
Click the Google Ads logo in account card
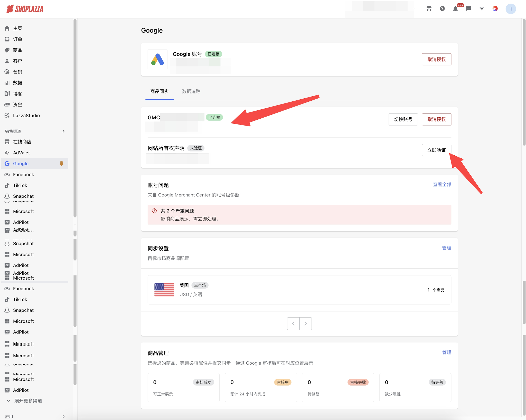click(157, 59)
